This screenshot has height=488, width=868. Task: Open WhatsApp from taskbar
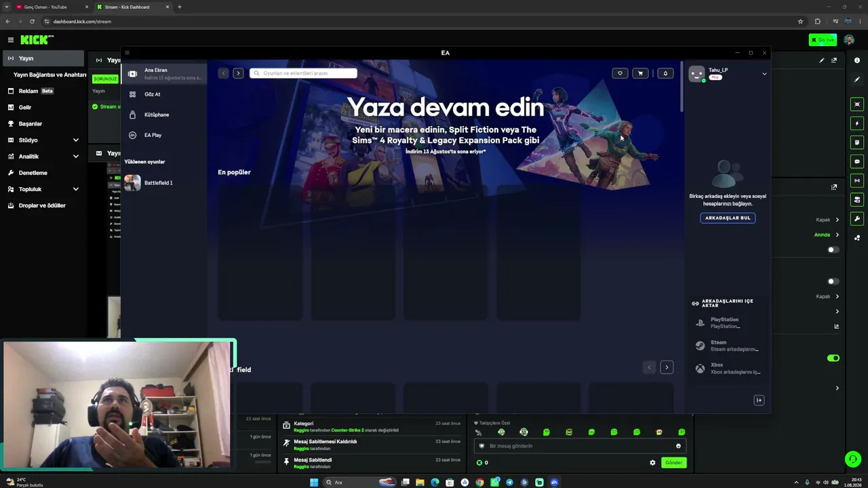(x=495, y=483)
